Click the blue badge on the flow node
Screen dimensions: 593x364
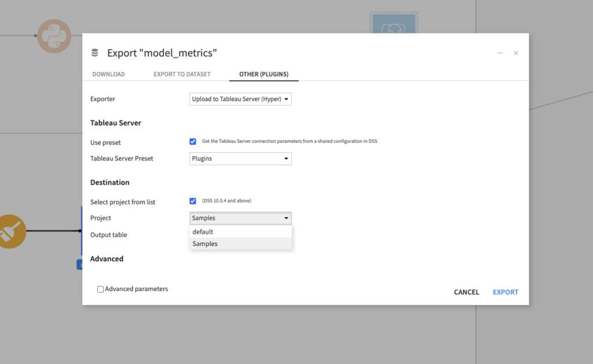(81, 264)
